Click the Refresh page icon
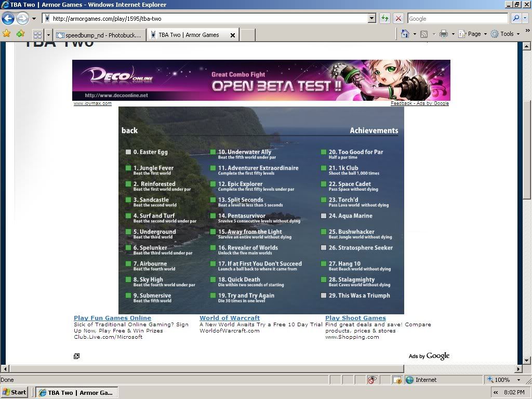The image size is (532, 399). 384,19
